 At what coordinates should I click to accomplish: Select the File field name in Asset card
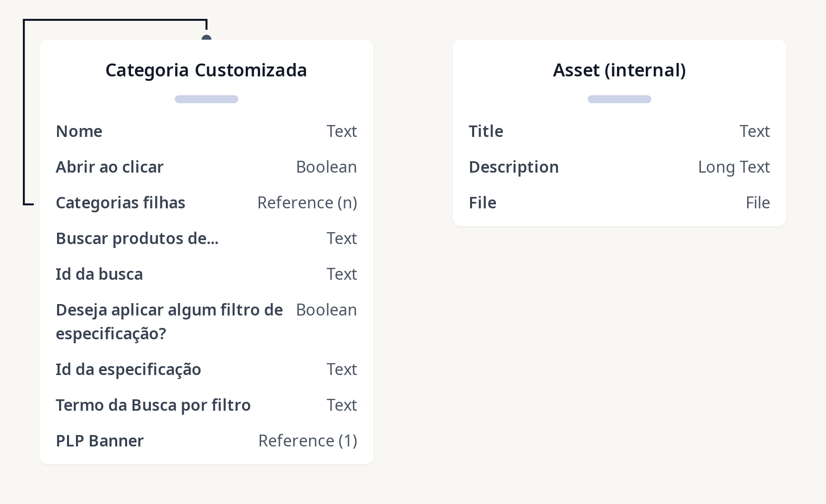(x=482, y=203)
